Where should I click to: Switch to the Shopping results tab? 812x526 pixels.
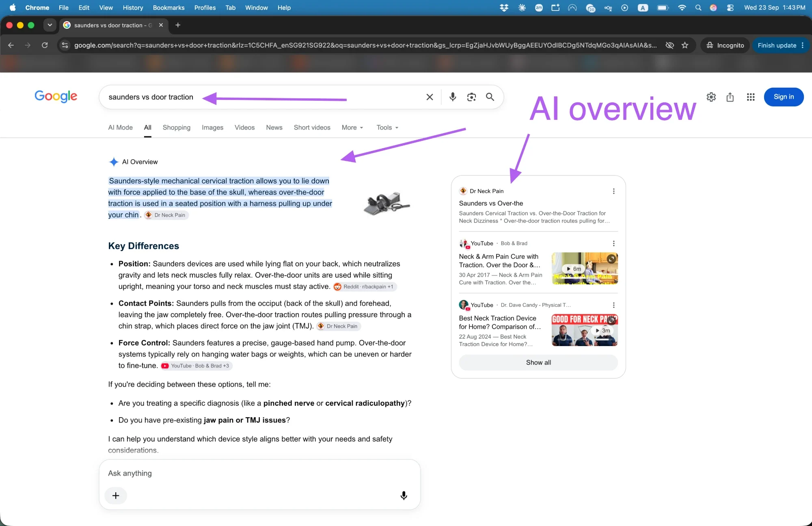coord(177,128)
